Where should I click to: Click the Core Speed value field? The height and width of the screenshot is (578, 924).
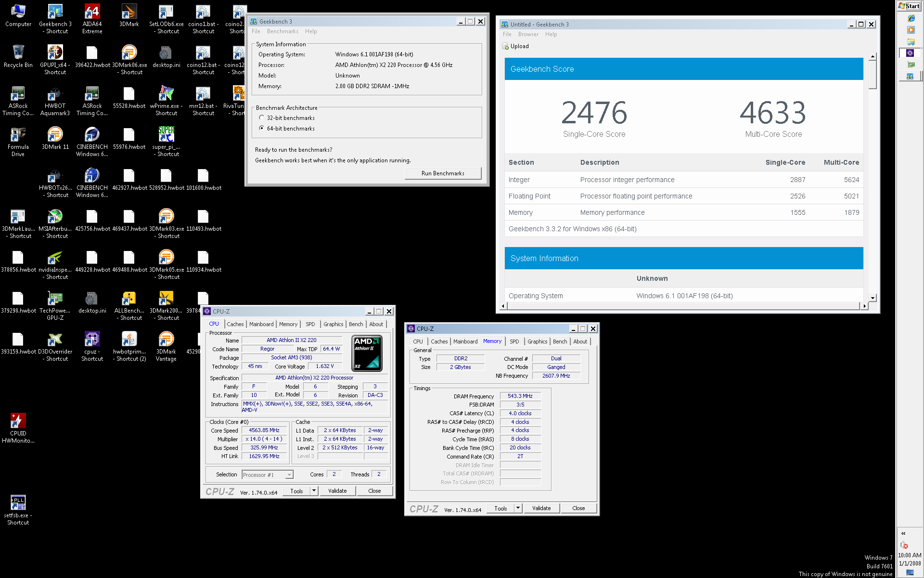[x=264, y=430]
